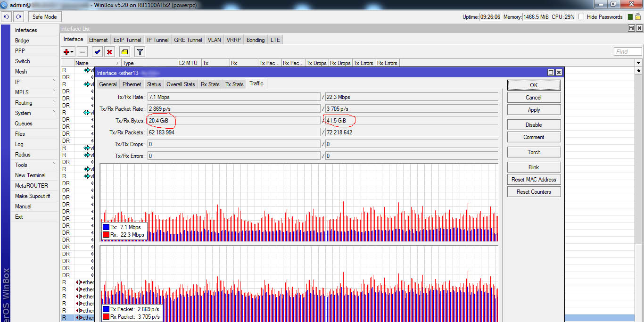Viewport: 644px width, 322px height.
Task: Click the Undo arrow icon
Action: tap(6, 17)
